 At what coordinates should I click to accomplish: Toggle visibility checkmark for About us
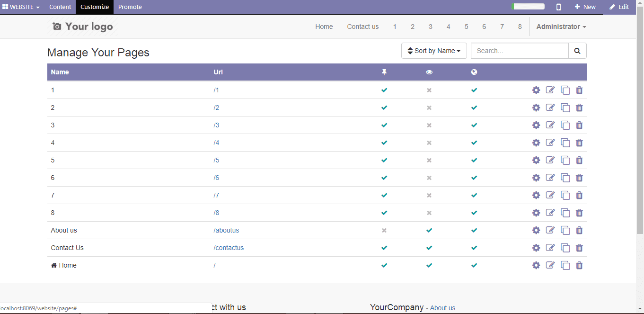coord(429,230)
